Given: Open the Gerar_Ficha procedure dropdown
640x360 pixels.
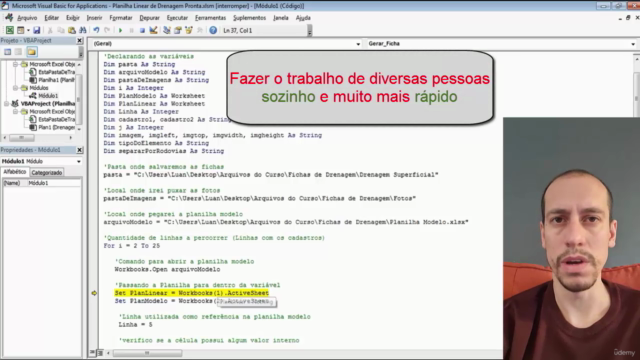Looking at the screenshot, I should (x=633, y=44).
